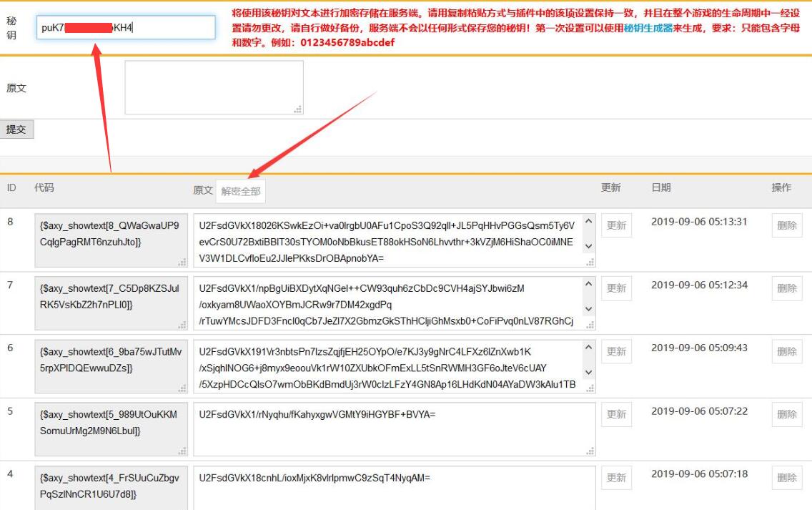Viewport: 812px width, 510px height.
Task: Click the 原文 empty textarea
Action: click(214, 87)
